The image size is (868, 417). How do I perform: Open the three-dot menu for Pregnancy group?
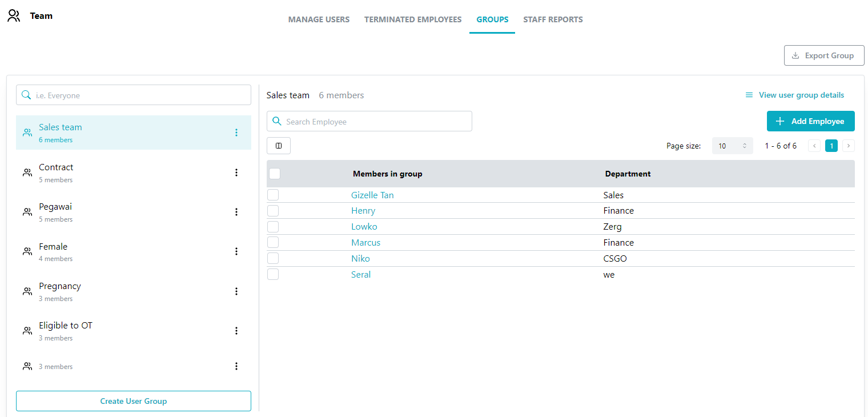click(236, 291)
